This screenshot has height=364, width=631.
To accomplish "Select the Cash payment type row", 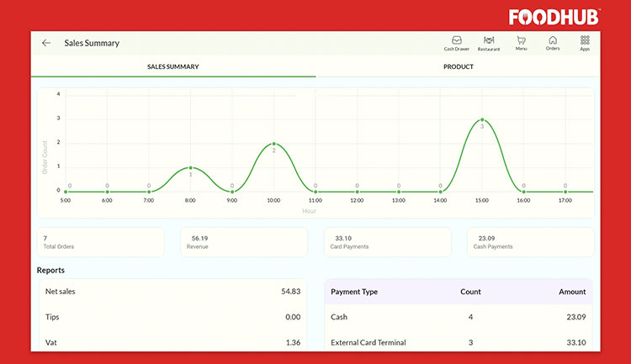I will click(x=459, y=317).
